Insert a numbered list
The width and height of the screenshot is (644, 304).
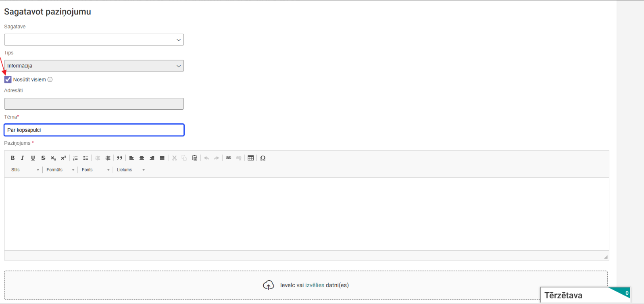pyautogui.click(x=75, y=158)
